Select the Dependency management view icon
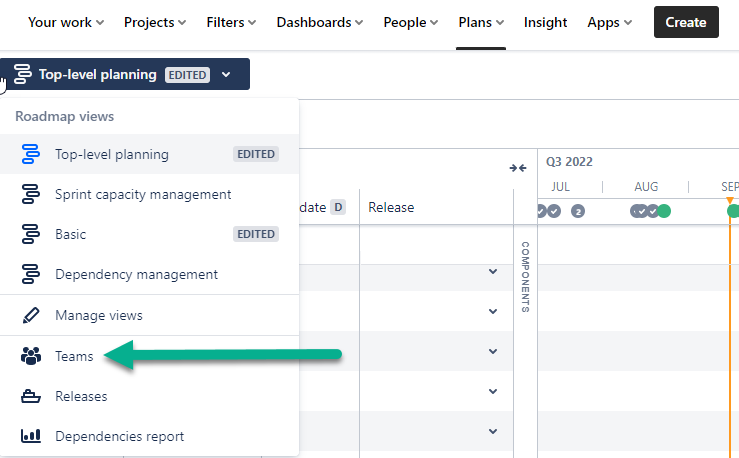Viewport: 739px width, 458px height. pos(30,274)
